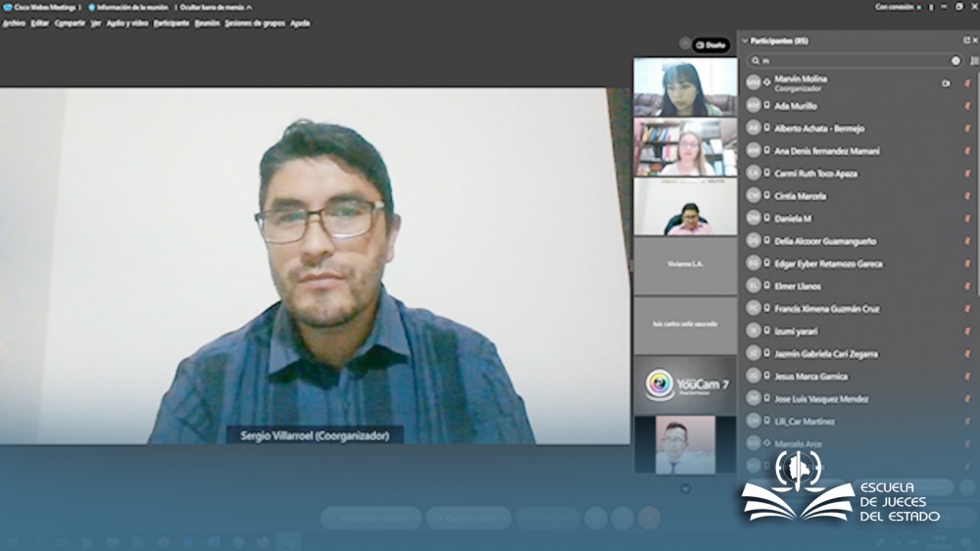Click the muted mic icon for Daniela M

point(967,219)
